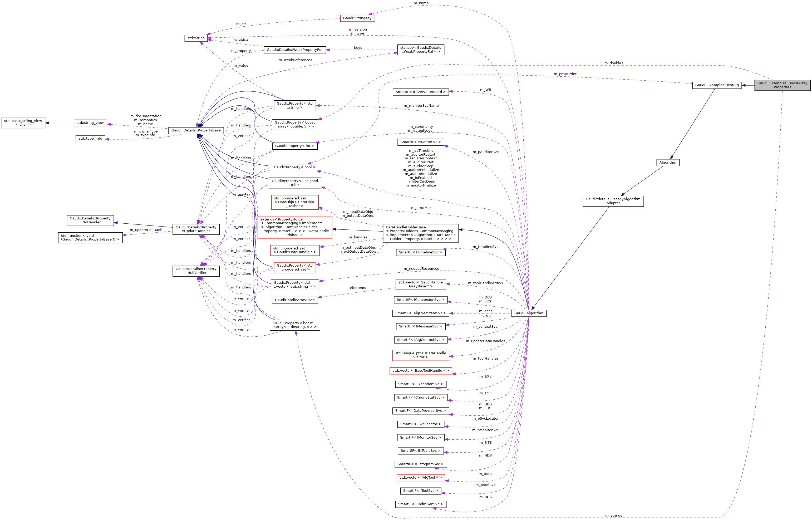Click the m_monitorSvcName edge label
The height and width of the screenshot is (520, 812).
click(x=421, y=106)
